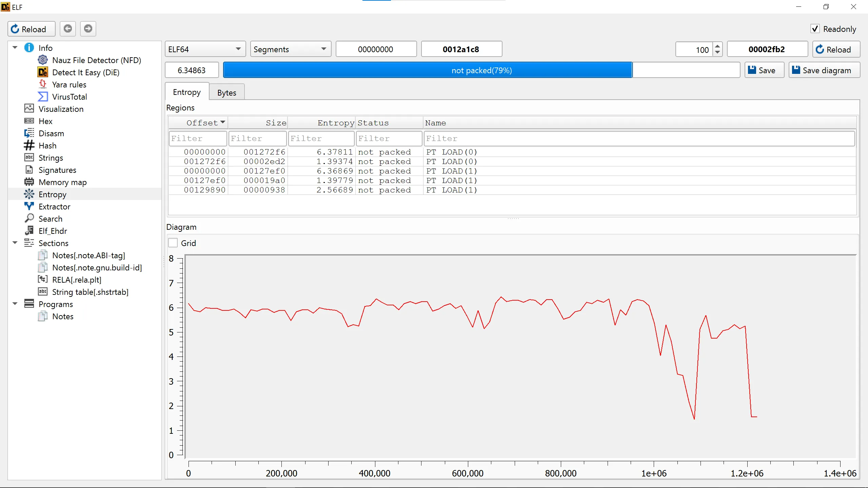Open the Segments dropdown
Viewport: 868px width, 488px height.
point(290,49)
